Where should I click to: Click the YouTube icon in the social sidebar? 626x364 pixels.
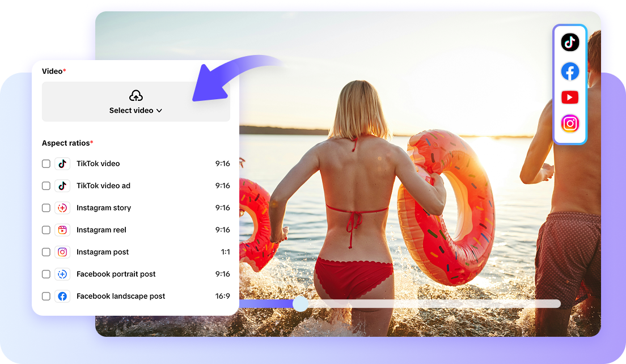coord(570,97)
